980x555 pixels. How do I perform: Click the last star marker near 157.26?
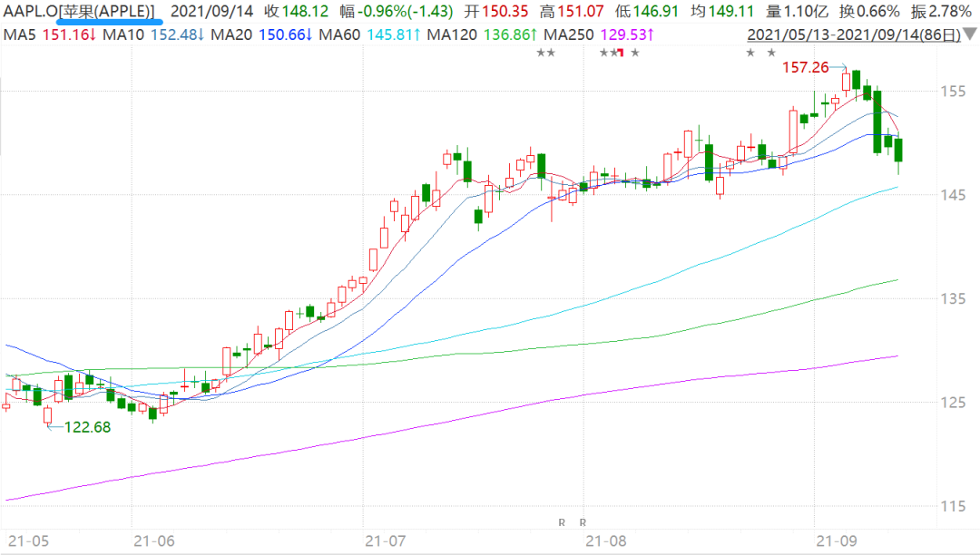coord(771,53)
